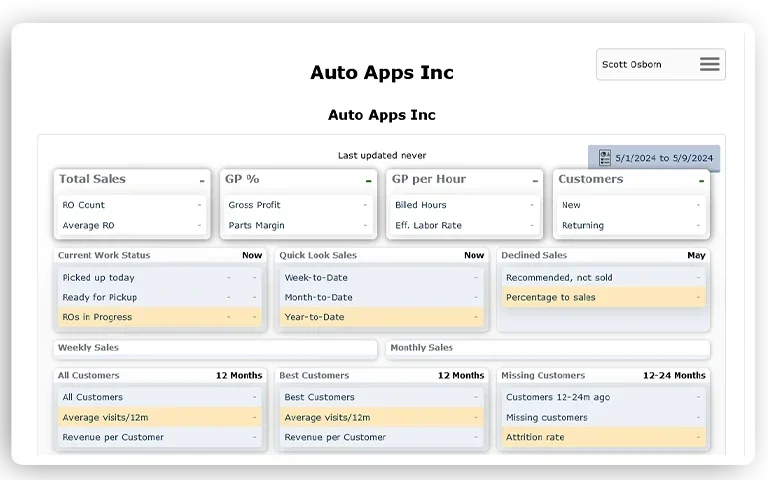Click Picked up today row
This screenshot has width=768, height=480.
tap(160, 277)
